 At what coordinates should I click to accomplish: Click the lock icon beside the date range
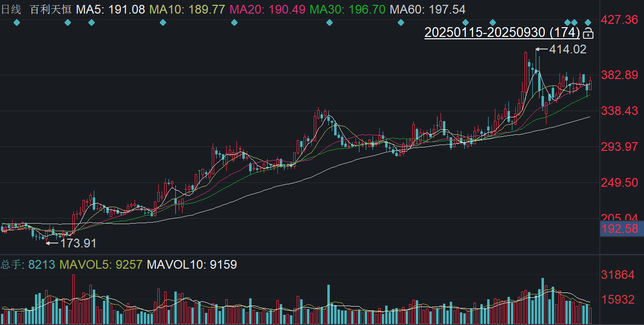pos(588,33)
